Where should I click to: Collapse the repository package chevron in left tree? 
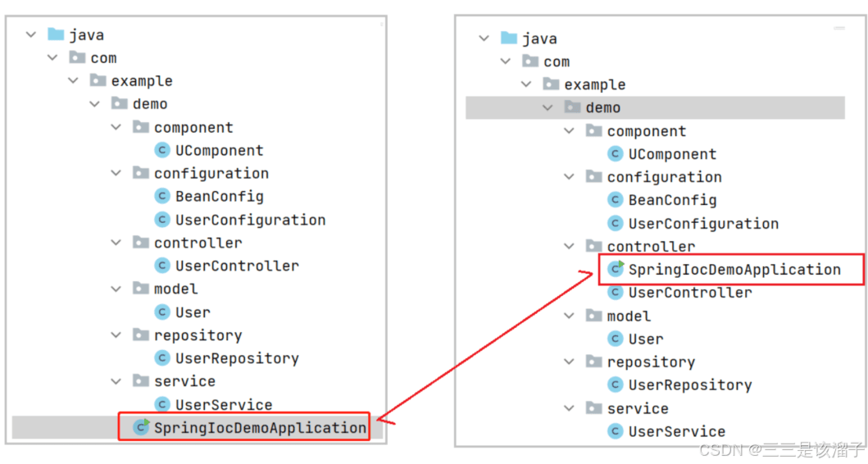pyautogui.click(x=116, y=335)
